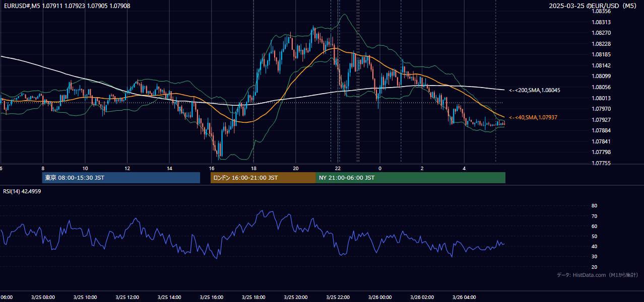Click price level 1.08270 on the price axis
644x302 pixels.
[602, 33]
